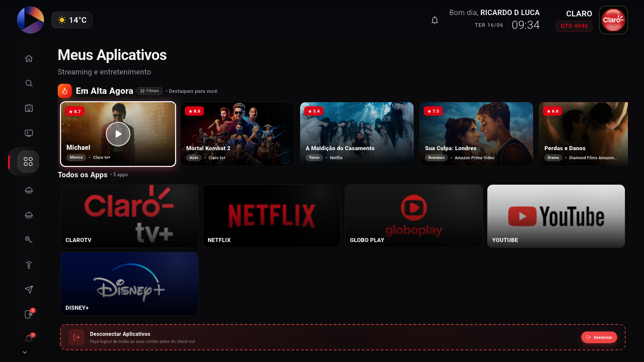This screenshot has height=362, width=644.
Task: Click the Música genre tag
Action: pos(76,158)
